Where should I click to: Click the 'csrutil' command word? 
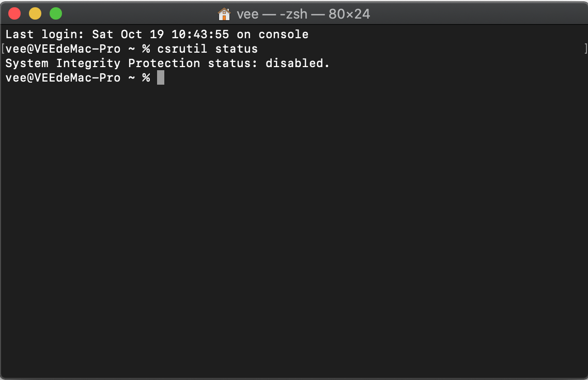point(182,49)
